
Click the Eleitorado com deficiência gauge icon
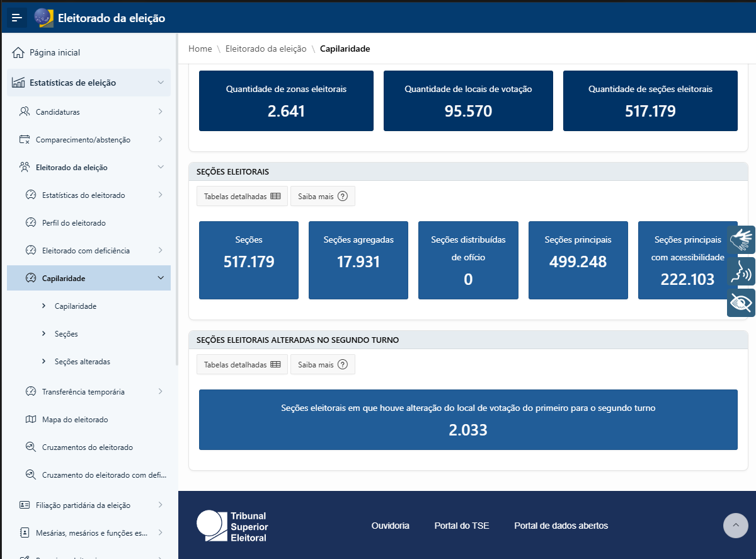coord(31,250)
